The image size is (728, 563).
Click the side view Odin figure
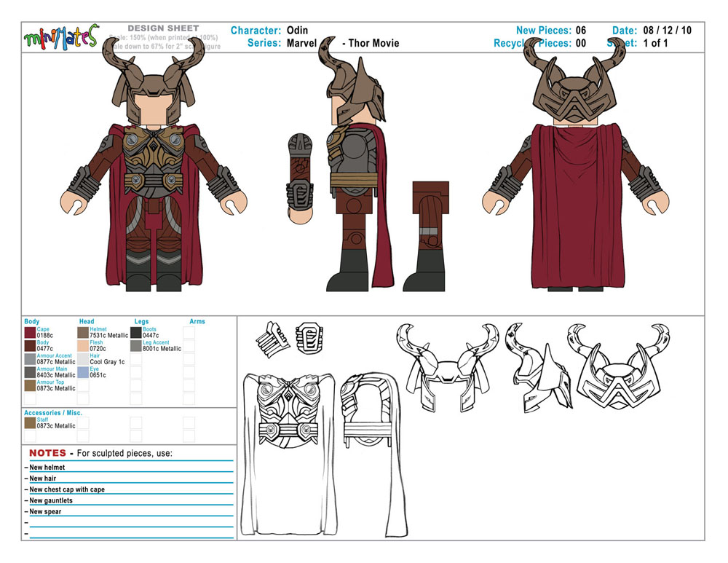356,164
